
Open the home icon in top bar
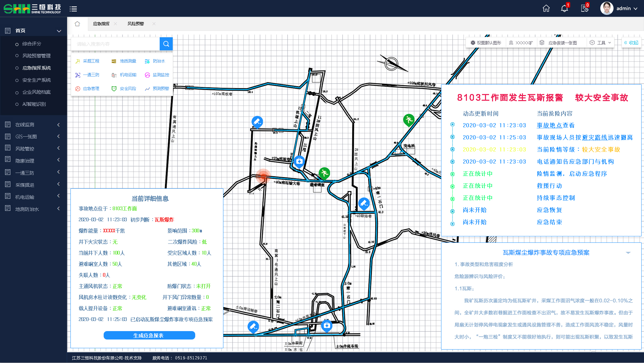(x=546, y=9)
